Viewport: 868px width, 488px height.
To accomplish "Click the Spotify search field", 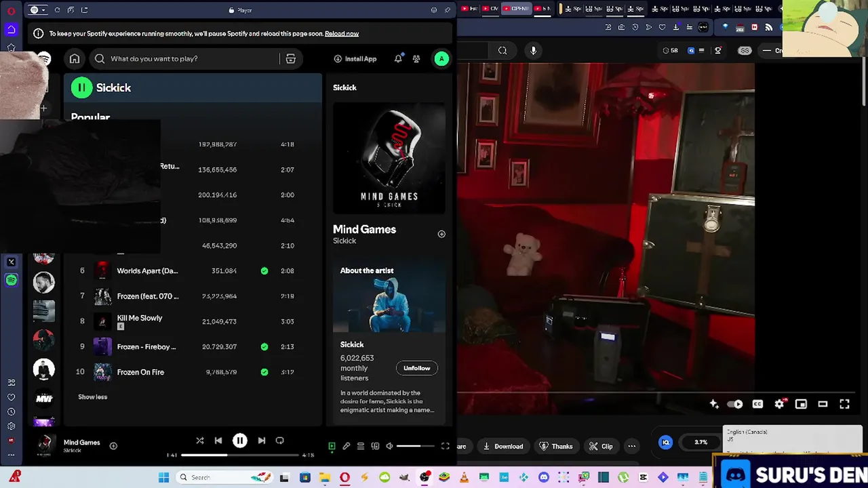I will click(x=195, y=59).
